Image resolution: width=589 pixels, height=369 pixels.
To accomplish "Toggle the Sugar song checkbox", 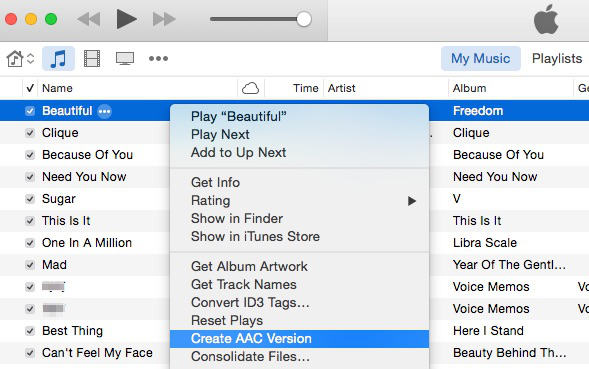I will point(30,199).
